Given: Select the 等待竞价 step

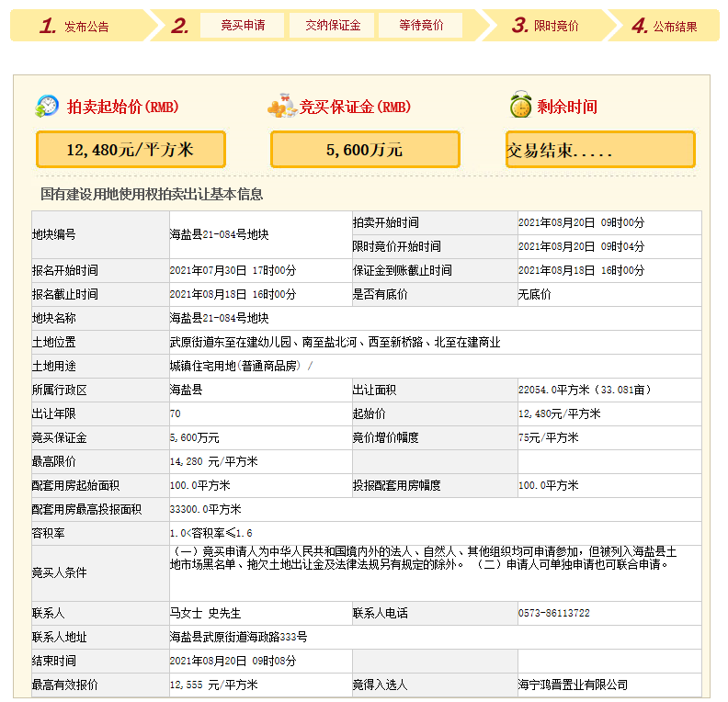Looking at the screenshot, I should (x=421, y=26).
